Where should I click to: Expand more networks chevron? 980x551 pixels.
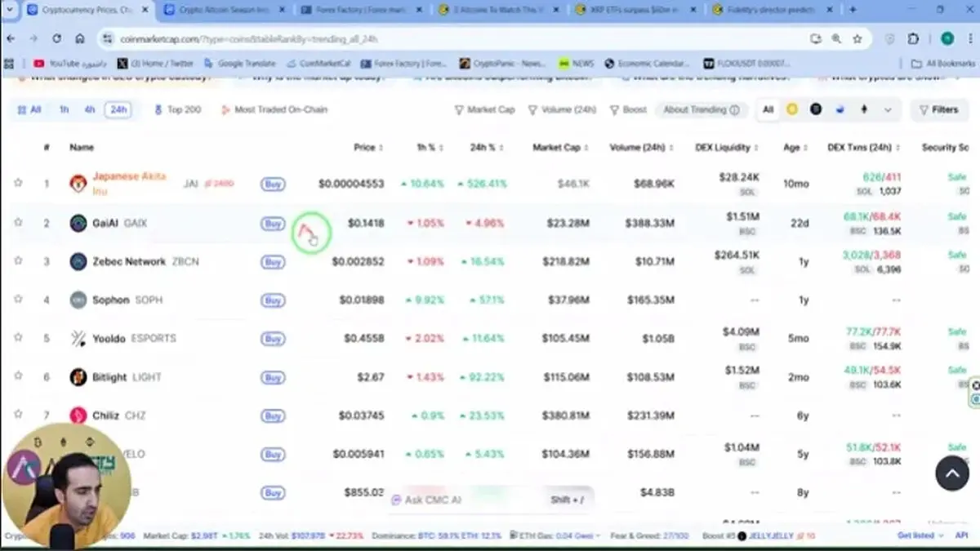coord(888,109)
